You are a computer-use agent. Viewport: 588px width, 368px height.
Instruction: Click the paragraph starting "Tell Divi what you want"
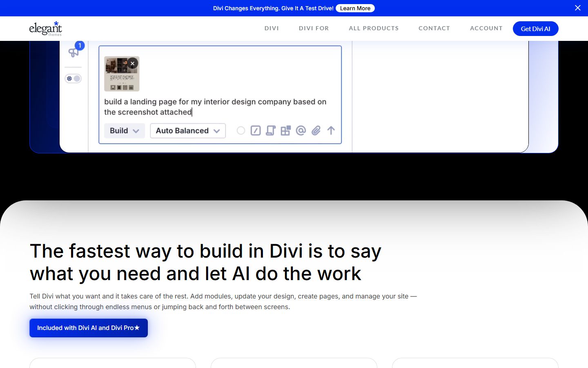223,301
